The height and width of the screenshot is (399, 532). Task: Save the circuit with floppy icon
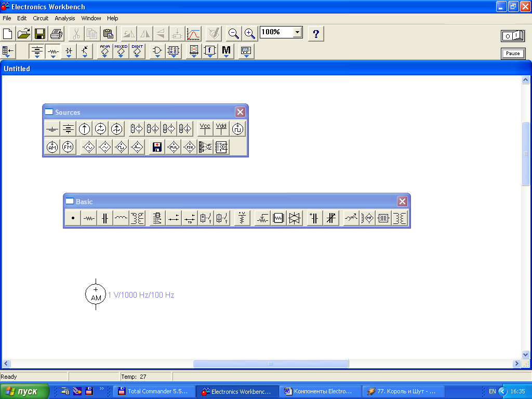pos(40,34)
